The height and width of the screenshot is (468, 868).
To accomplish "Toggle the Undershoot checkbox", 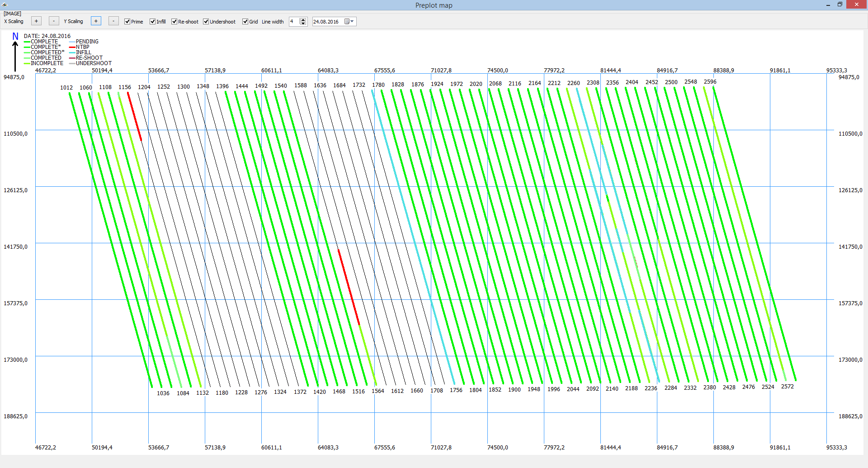I will click(206, 22).
